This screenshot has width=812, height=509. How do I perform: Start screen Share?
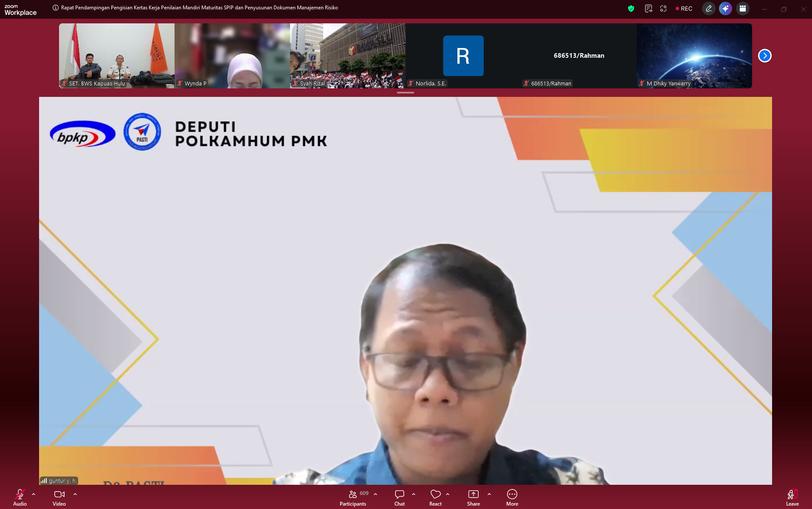(x=474, y=497)
